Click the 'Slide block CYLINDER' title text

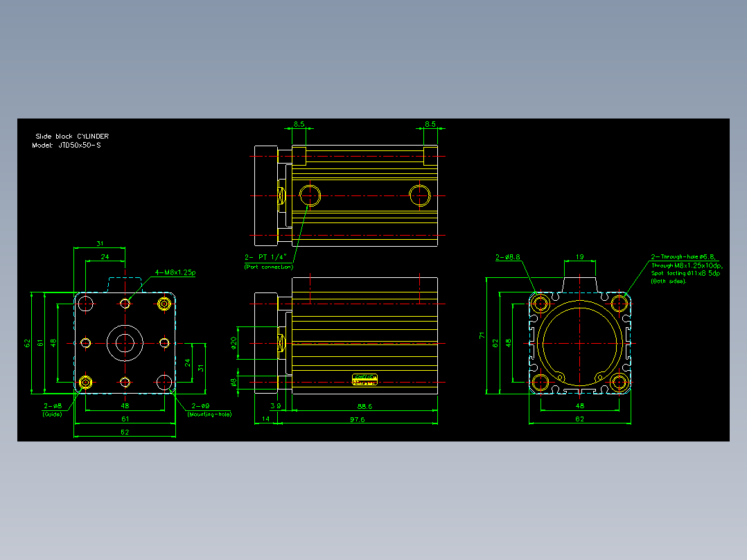pos(72,137)
